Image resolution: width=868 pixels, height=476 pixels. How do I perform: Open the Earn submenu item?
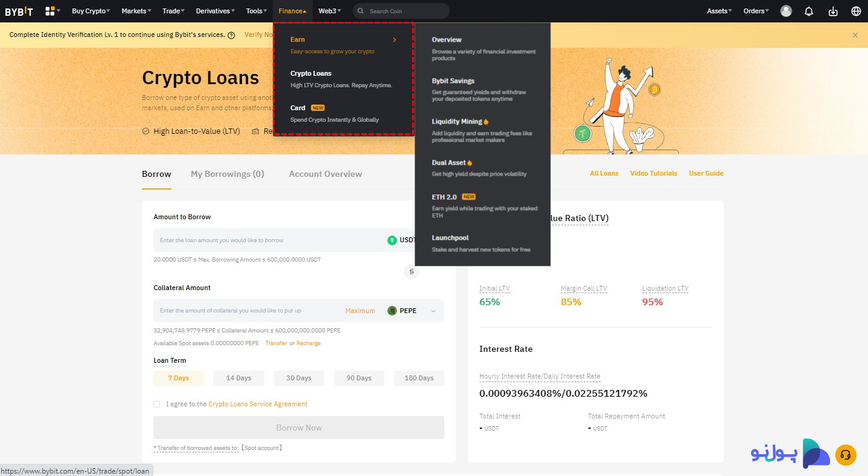[x=344, y=45]
